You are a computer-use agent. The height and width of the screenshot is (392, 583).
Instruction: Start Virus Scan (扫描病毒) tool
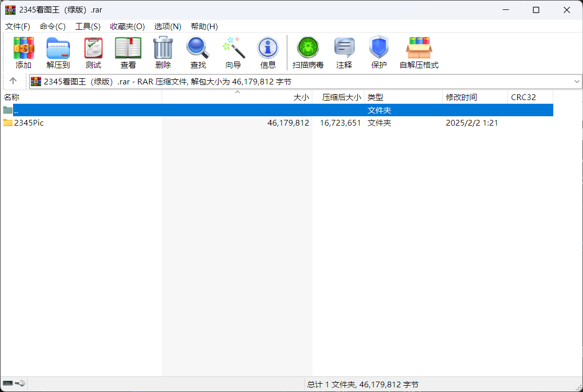(308, 48)
